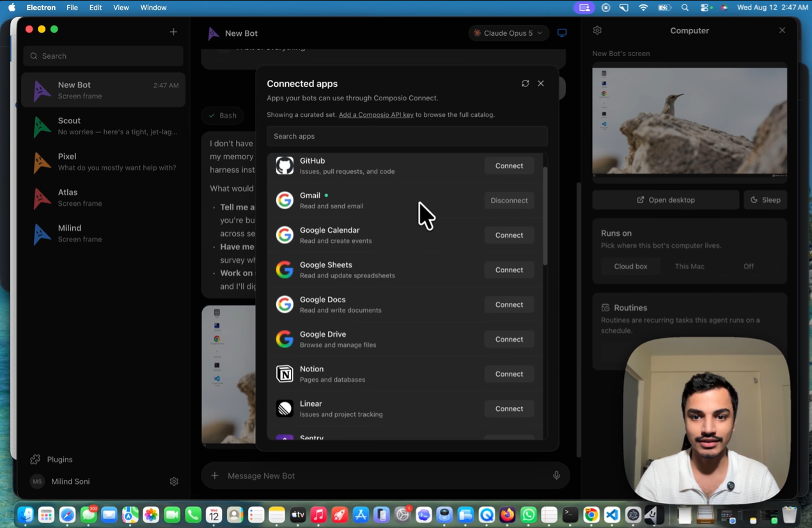
Task: Open Terminal from the Dock
Action: tap(570, 515)
